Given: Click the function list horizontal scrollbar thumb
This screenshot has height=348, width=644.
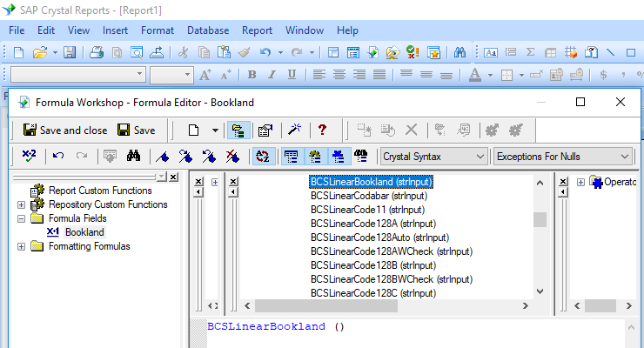Looking at the screenshot, I should (326, 305).
